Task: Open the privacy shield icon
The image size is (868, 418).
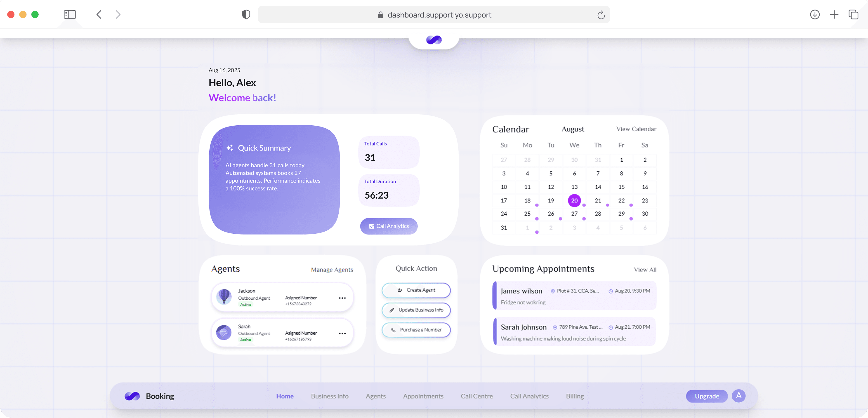Action: [246, 14]
